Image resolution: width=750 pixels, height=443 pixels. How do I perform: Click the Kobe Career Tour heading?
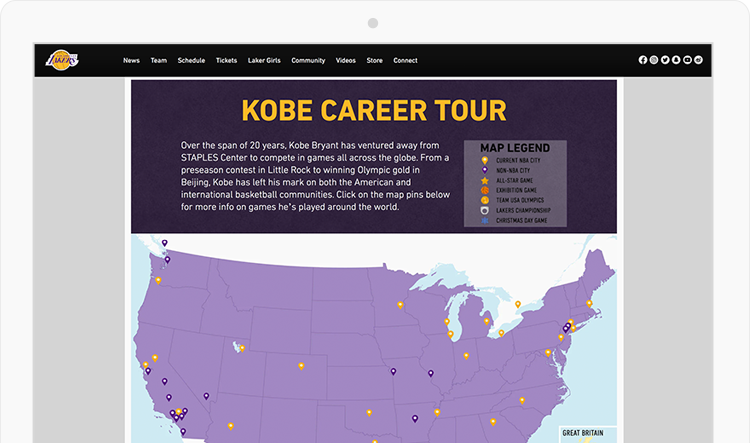[x=374, y=111]
